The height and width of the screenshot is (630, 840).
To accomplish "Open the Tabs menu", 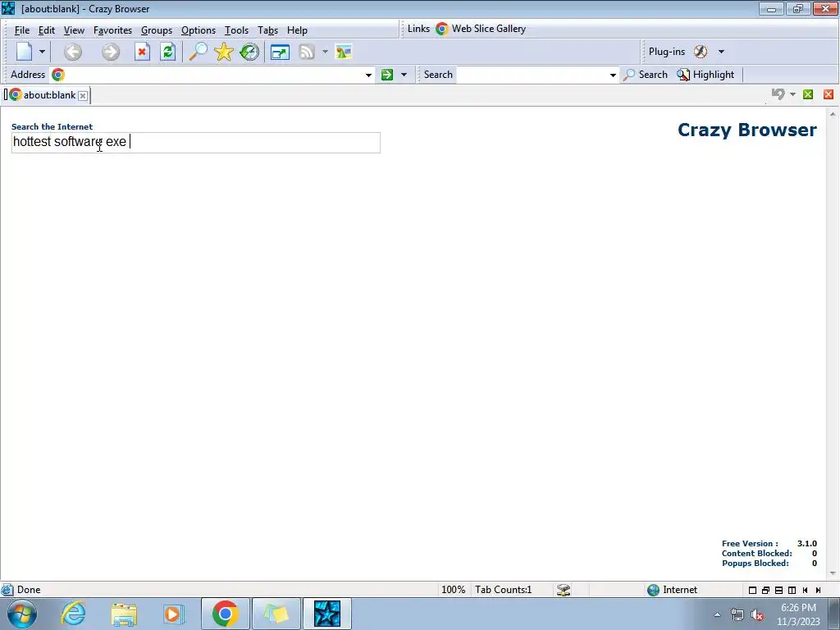I will [x=267, y=30].
